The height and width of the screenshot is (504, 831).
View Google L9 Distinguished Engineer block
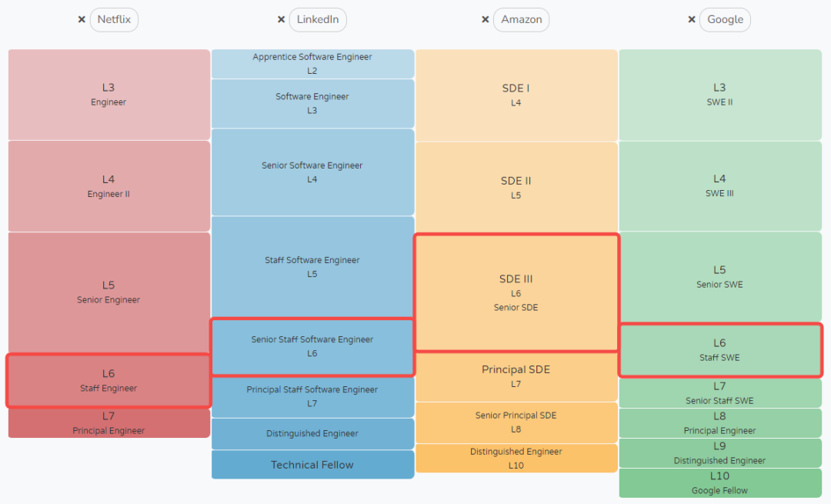pyautogui.click(x=720, y=453)
